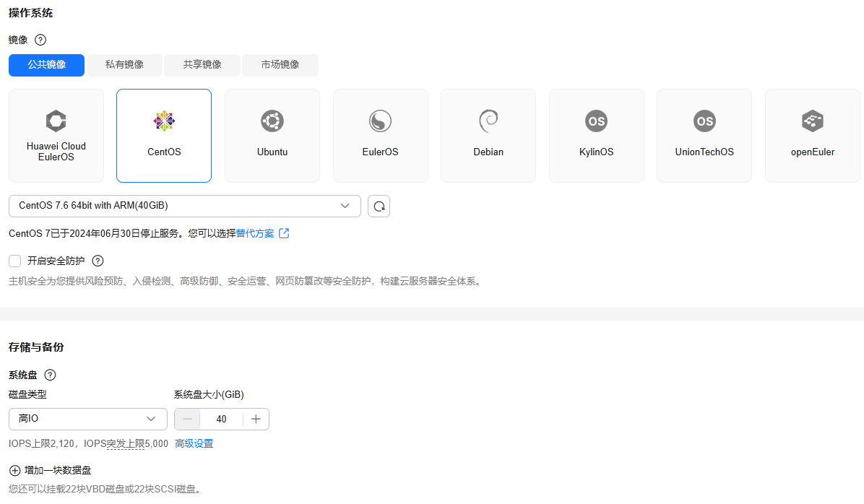Choose the EulerOS image card
This screenshot has width=864, height=504.
coord(380,136)
